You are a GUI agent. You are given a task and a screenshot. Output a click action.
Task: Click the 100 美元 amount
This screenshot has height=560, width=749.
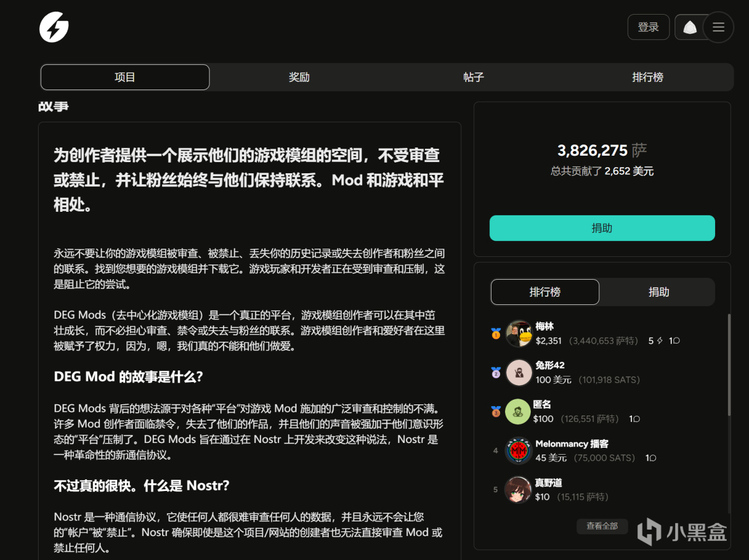click(x=554, y=380)
